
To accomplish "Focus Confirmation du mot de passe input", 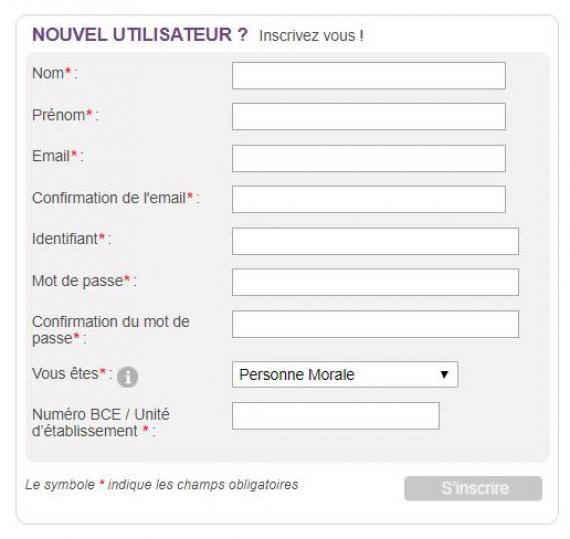I will click(x=376, y=324).
